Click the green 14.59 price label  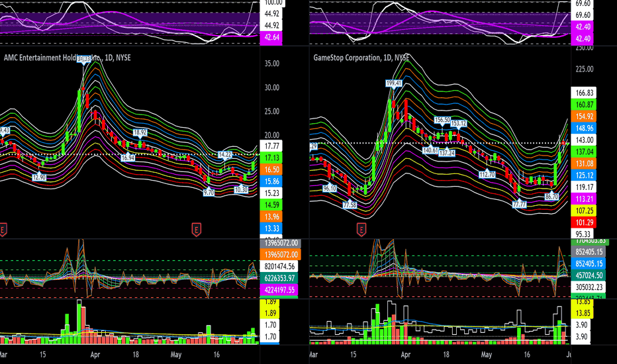271,205
